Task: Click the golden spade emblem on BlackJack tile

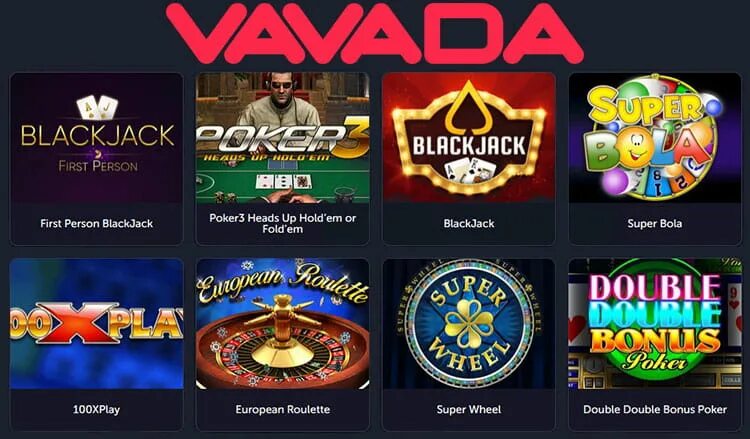Action: pos(469,108)
